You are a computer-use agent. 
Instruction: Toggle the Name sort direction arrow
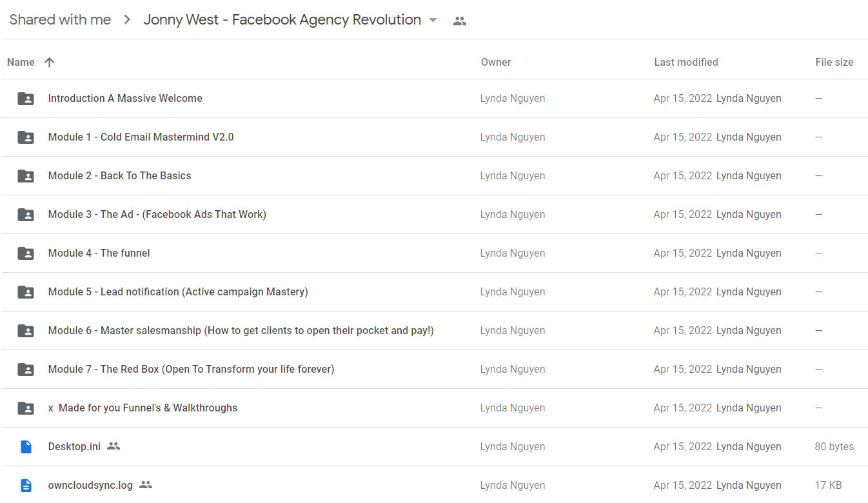coord(49,63)
